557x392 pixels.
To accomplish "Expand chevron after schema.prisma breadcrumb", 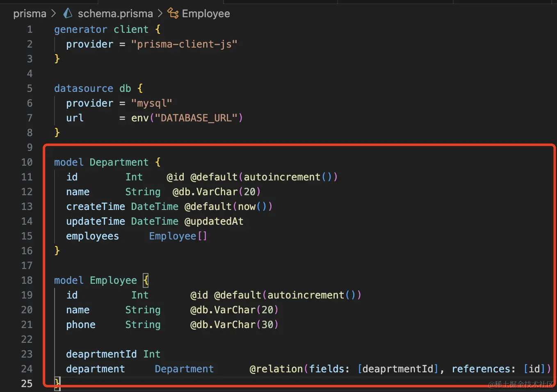I will point(160,14).
